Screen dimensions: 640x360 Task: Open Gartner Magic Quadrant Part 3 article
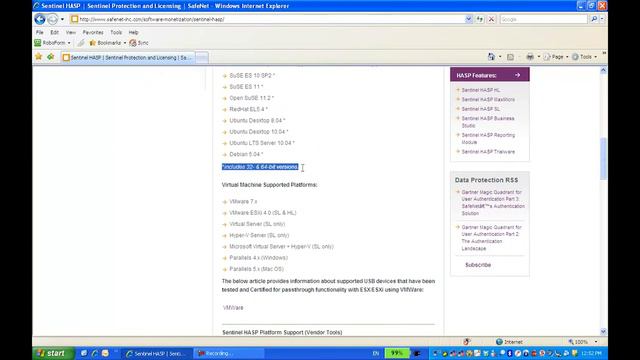pyautogui.click(x=493, y=202)
